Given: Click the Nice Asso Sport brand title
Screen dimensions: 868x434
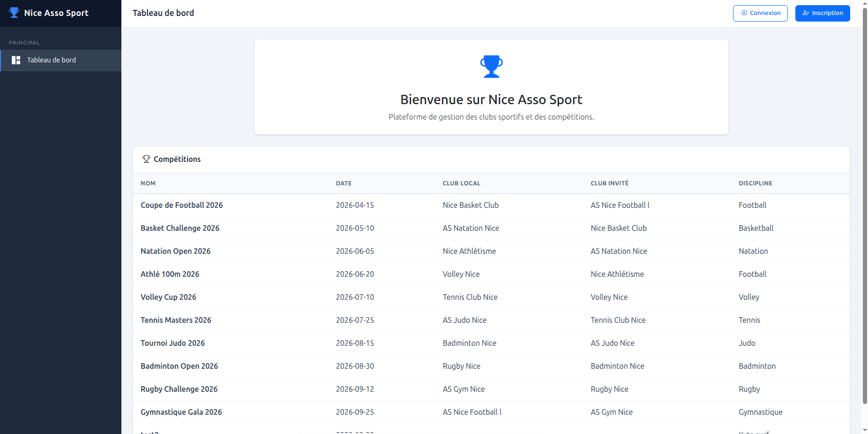Looking at the screenshot, I should 56,13.
